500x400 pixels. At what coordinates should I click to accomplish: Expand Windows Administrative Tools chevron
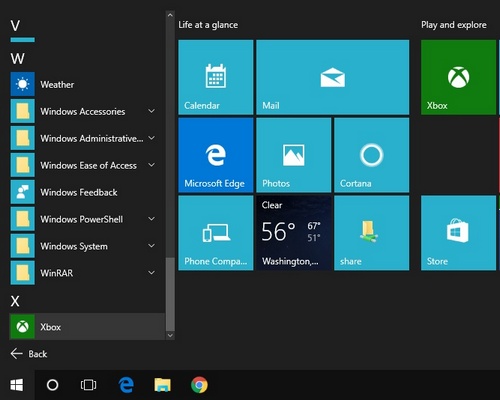[151, 138]
